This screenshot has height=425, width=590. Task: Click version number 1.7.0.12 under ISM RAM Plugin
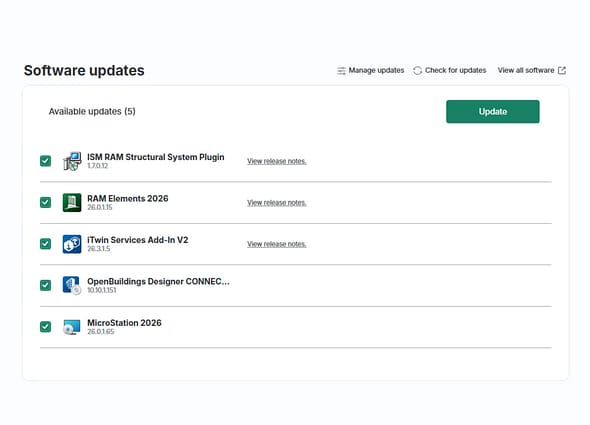tap(97, 166)
